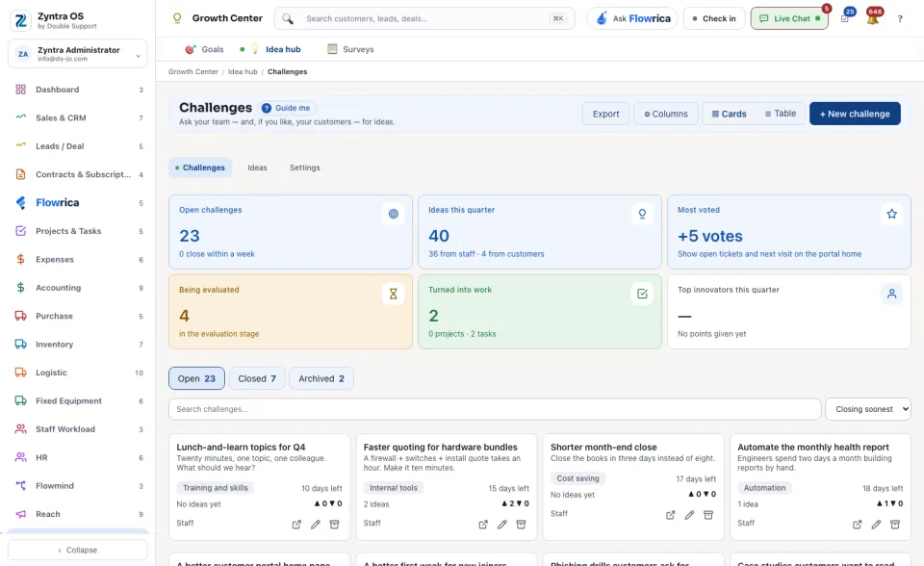Focus the global search customers field
This screenshot has height=566, width=924.
point(424,18)
